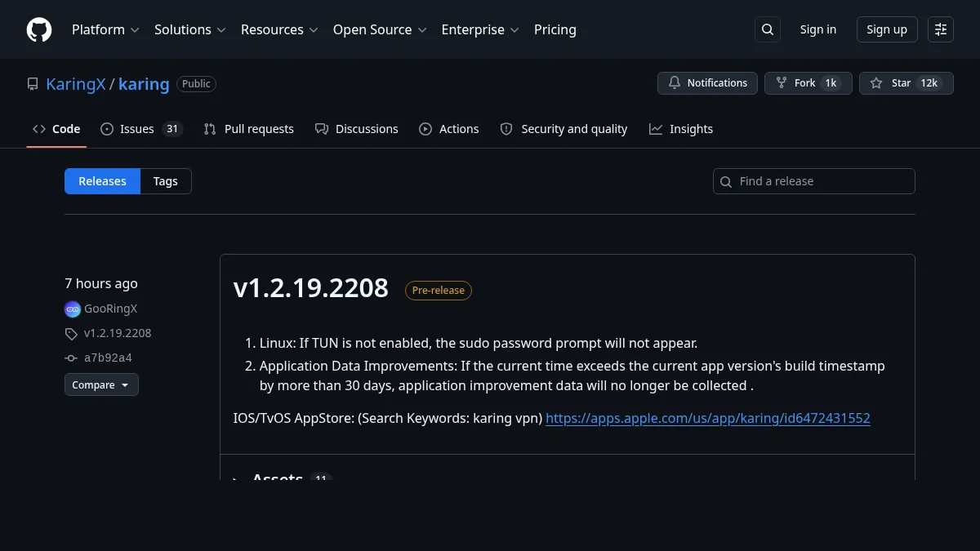Click the Pre-release label
This screenshot has height=551, width=980.
[x=439, y=290]
